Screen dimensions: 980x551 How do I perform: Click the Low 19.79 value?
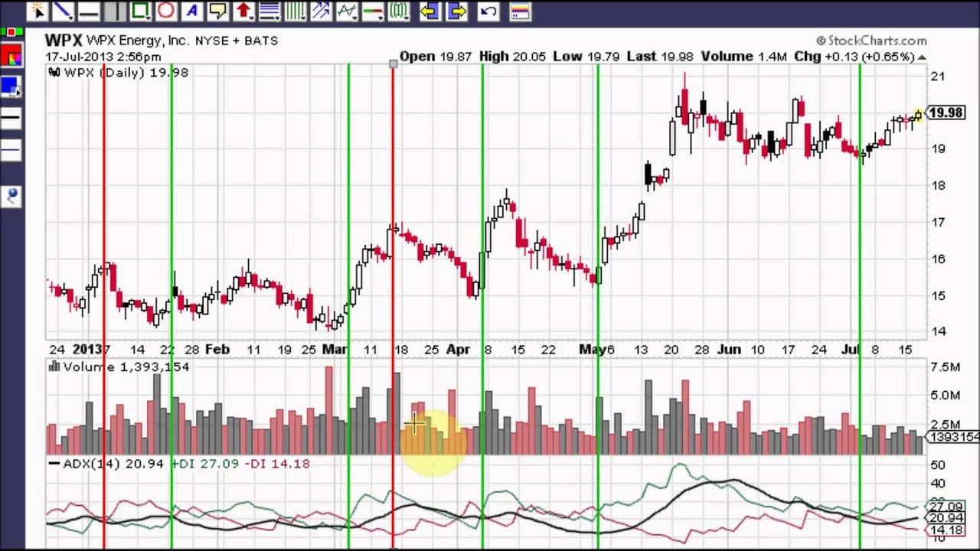pyautogui.click(x=586, y=57)
